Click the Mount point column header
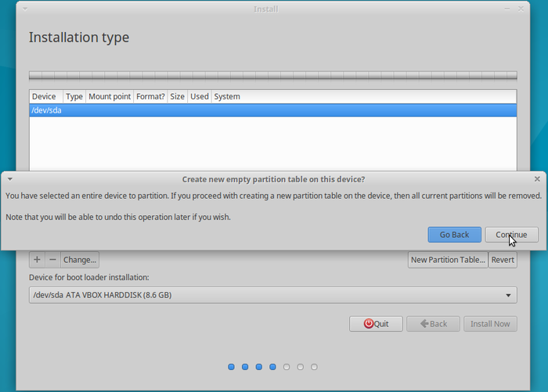This screenshot has width=548, height=392. pos(110,96)
